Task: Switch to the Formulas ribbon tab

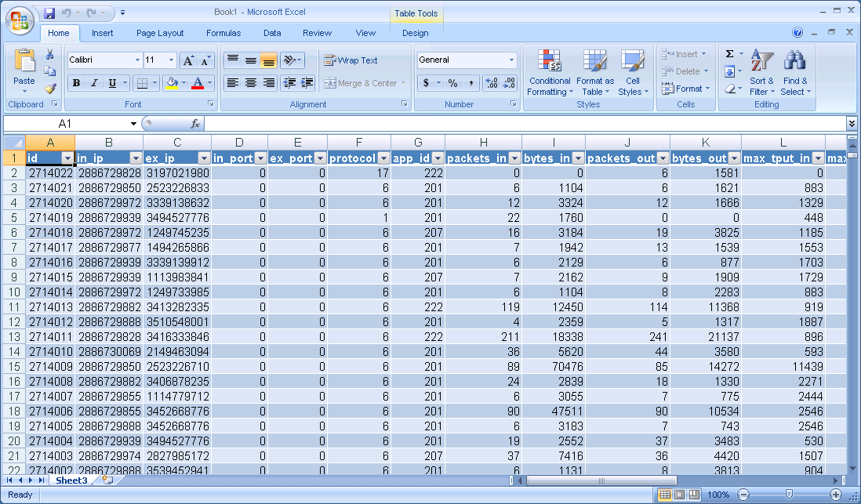Action: (223, 33)
